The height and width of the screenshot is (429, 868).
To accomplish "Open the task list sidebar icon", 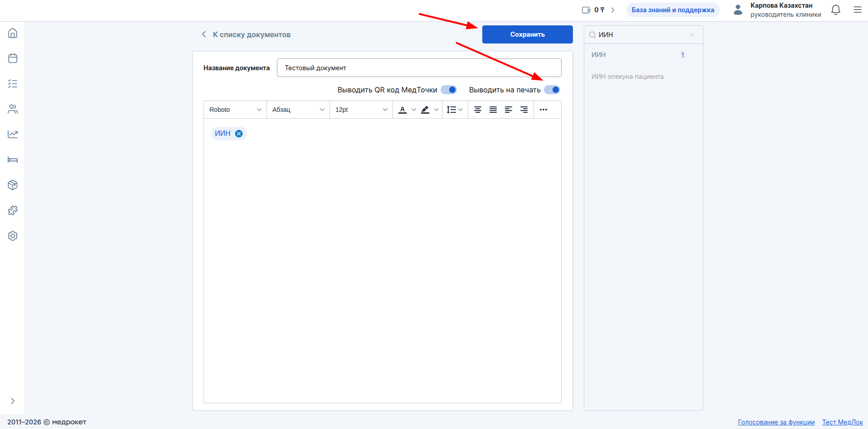I will point(13,84).
